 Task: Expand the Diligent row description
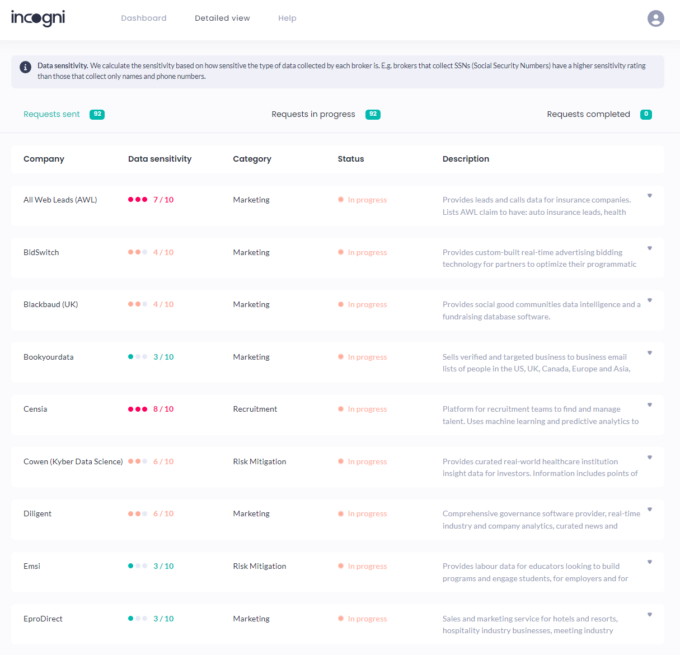point(649,510)
